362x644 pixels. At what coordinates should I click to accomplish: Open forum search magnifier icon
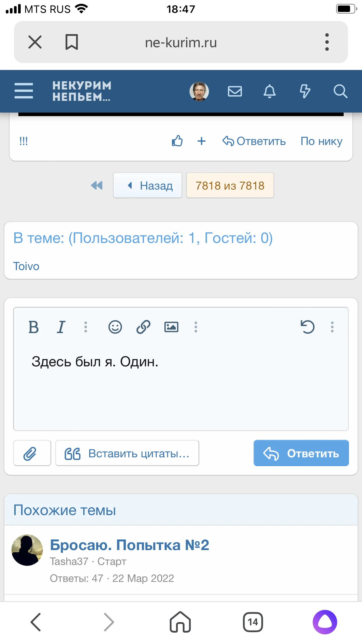tap(340, 91)
